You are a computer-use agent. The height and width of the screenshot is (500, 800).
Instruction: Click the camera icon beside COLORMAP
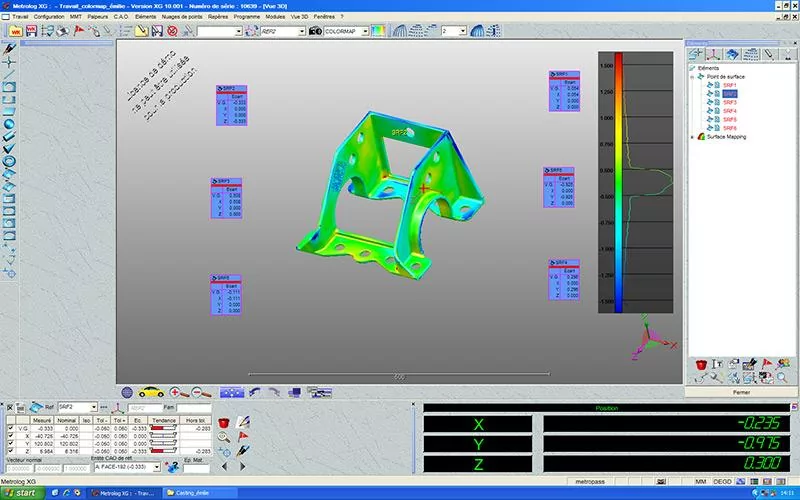(314, 31)
